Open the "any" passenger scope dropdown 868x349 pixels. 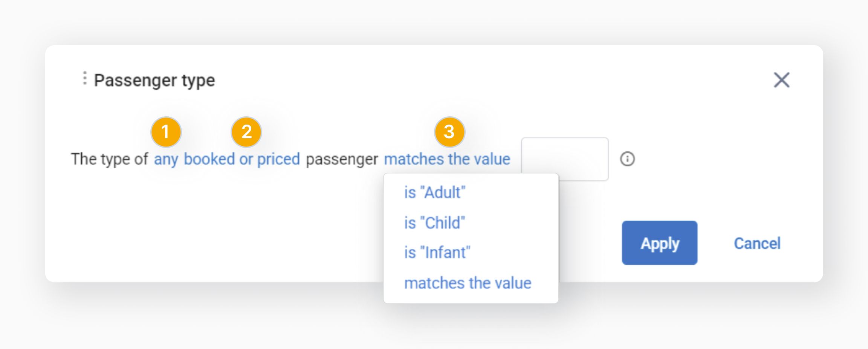pyautogui.click(x=166, y=159)
